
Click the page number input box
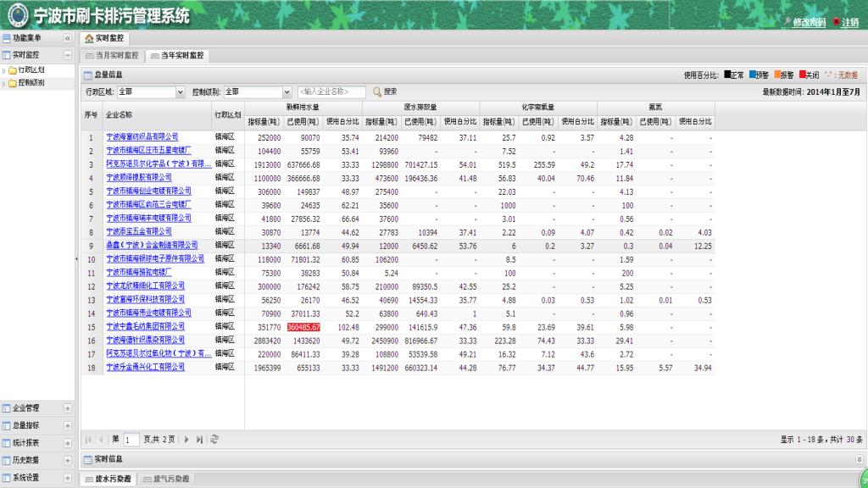[131, 440]
